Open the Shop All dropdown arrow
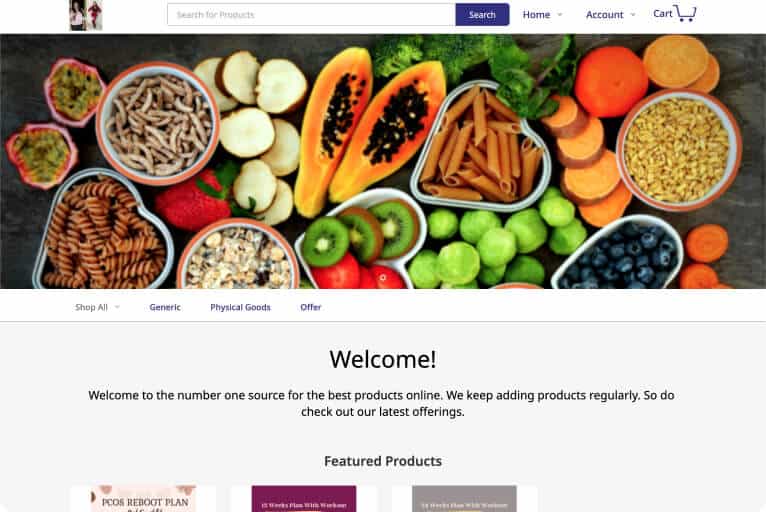This screenshot has height=512, width=766. (x=117, y=307)
